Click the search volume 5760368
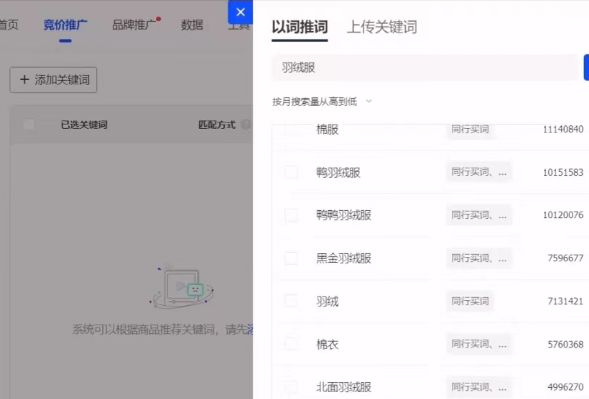The height and width of the screenshot is (399, 589). coord(565,345)
